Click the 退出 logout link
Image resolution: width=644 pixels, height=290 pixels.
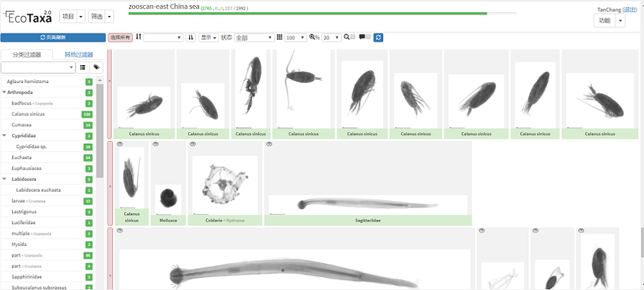click(x=629, y=10)
